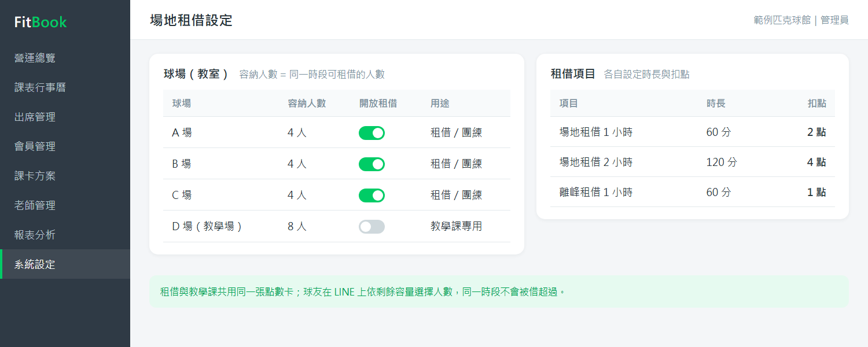Click the 租借項目 card heading
868x347 pixels.
click(x=573, y=74)
